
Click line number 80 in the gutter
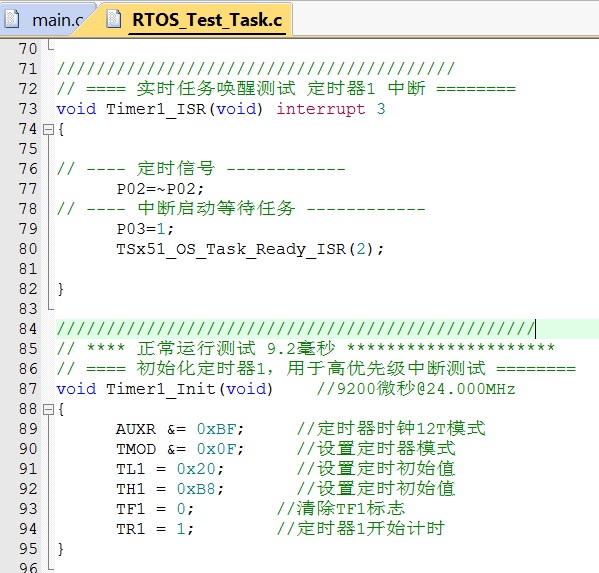pyautogui.click(x=28, y=249)
